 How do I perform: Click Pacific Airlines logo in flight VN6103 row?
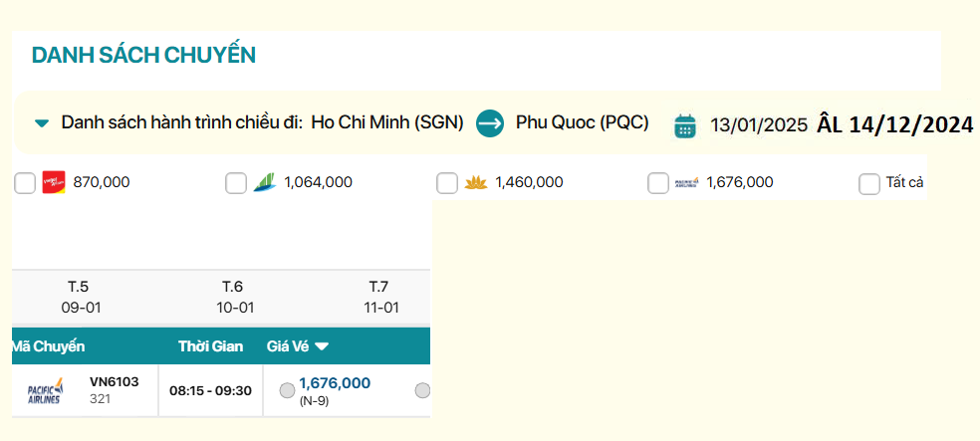point(45,391)
